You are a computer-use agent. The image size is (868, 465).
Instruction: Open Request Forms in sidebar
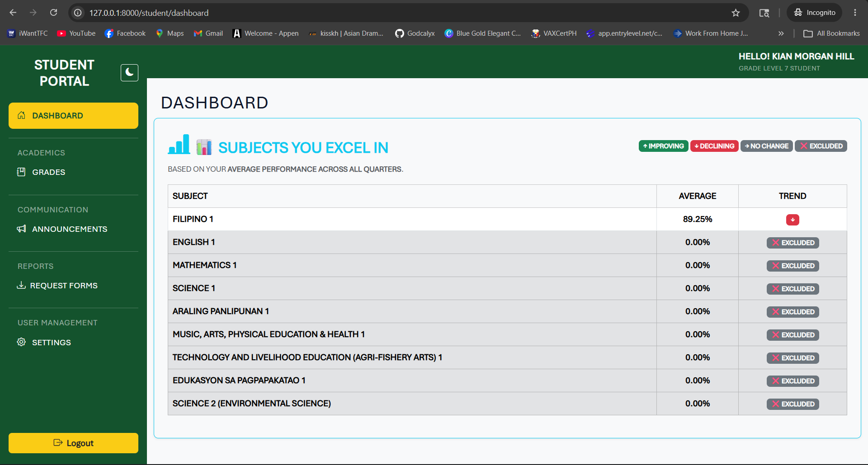pos(57,286)
